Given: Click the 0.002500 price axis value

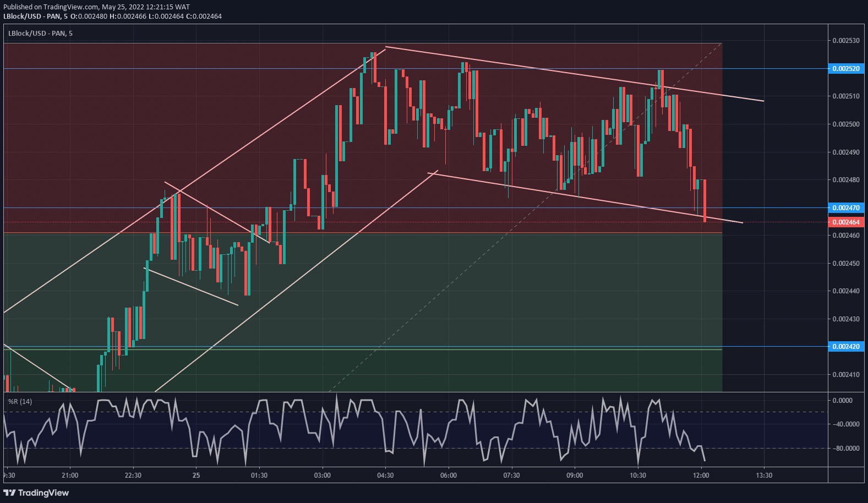Looking at the screenshot, I should point(846,124).
